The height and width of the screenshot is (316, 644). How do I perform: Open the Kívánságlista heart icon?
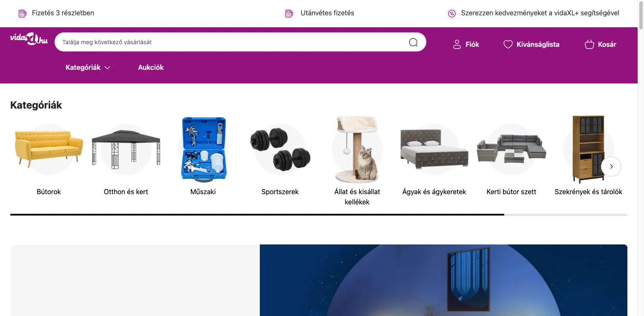[508, 44]
